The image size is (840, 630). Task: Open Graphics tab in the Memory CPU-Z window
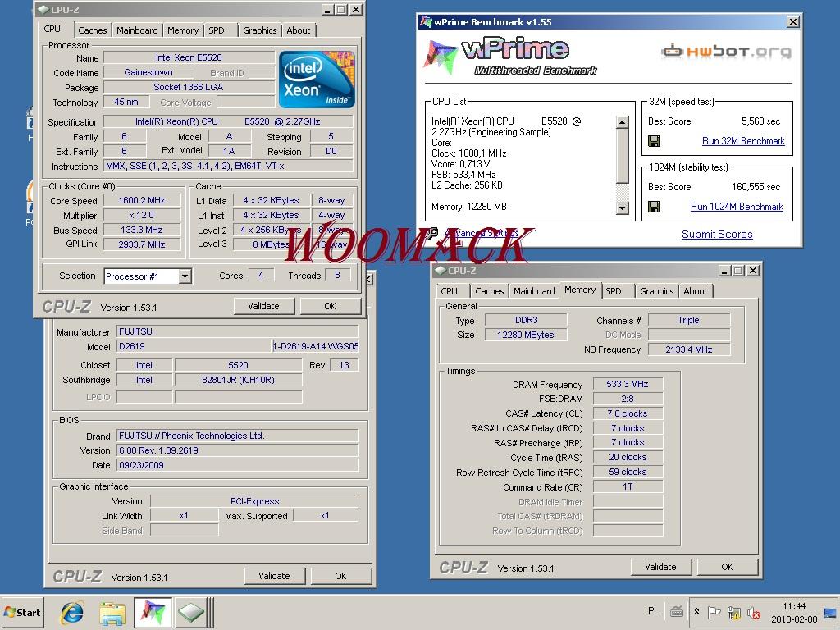point(657,291)
